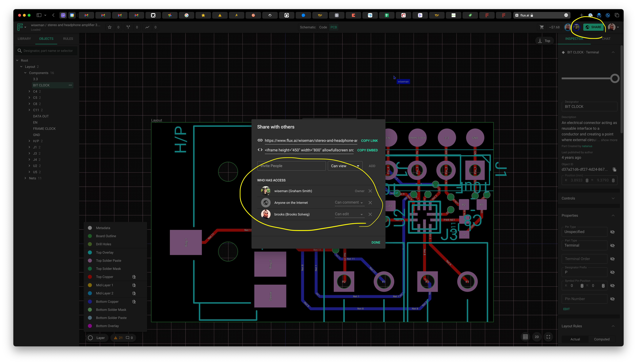The width and height of the screenshot is (637, 364).
Task: Toggle lock on Top Copper layer
Action: (134, 277)
